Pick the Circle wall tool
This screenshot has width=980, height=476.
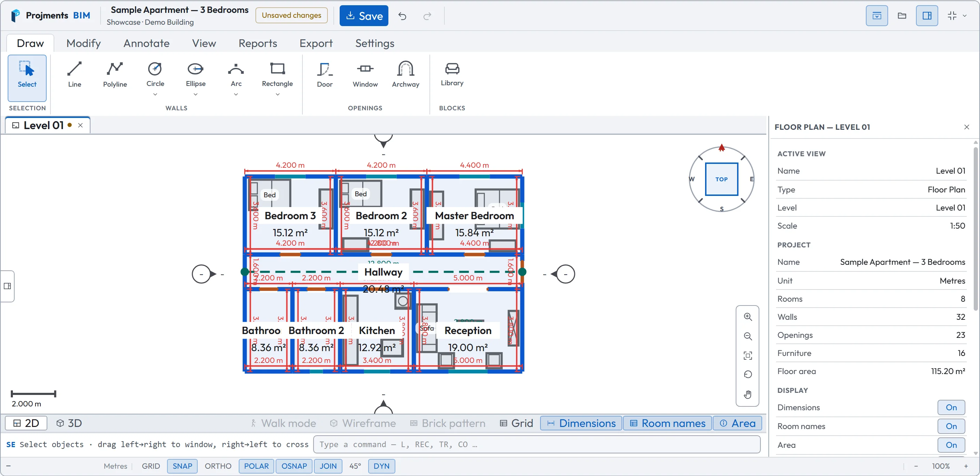tap(155, 73)
